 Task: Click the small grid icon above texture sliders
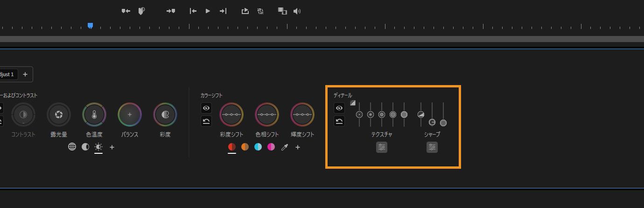tap(353, 103)
